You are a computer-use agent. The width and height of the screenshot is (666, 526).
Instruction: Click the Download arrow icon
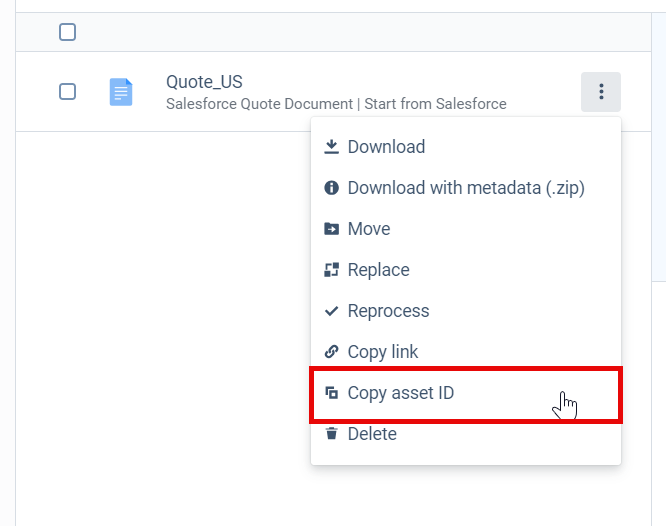(331, 147)
